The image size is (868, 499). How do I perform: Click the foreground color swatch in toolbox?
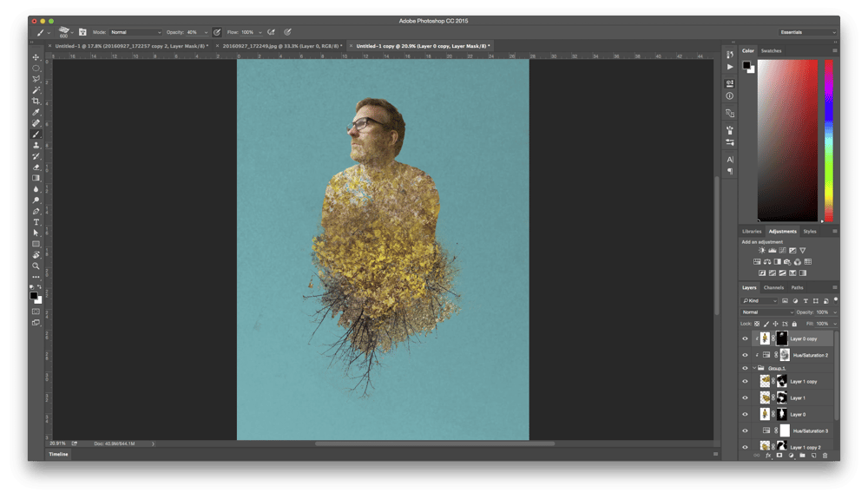pos(34,296)
